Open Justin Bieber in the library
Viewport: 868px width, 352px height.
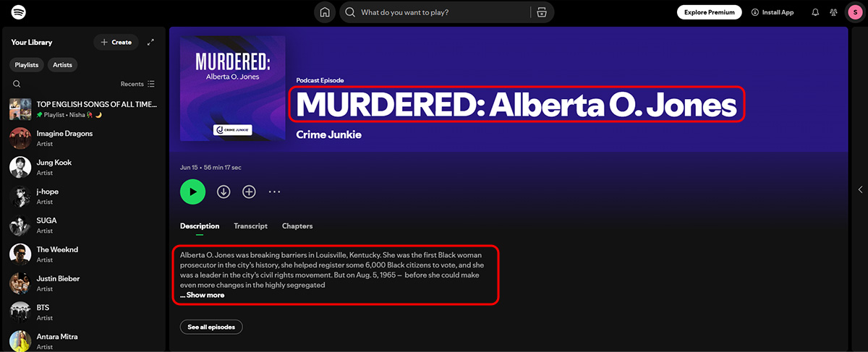point(83,283)
